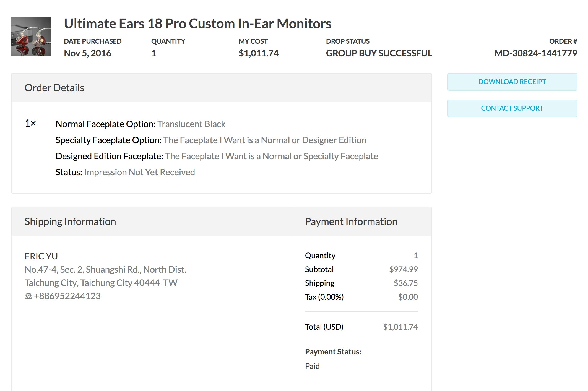Click the Shipping Information header

pos(70,222)
